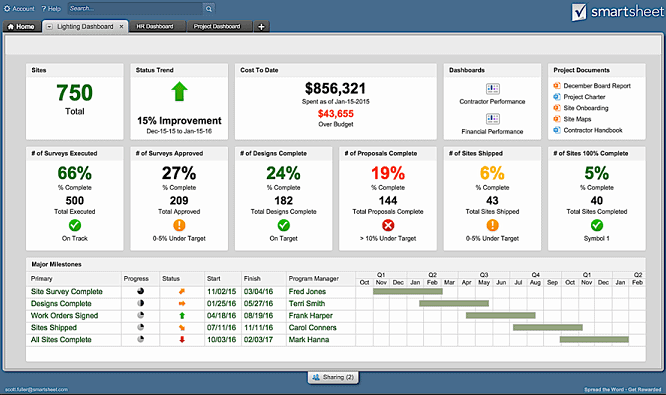Click Work Orders Signed green up arrow
The height and width of the screenshot is (395, 666).
point(182,316)
